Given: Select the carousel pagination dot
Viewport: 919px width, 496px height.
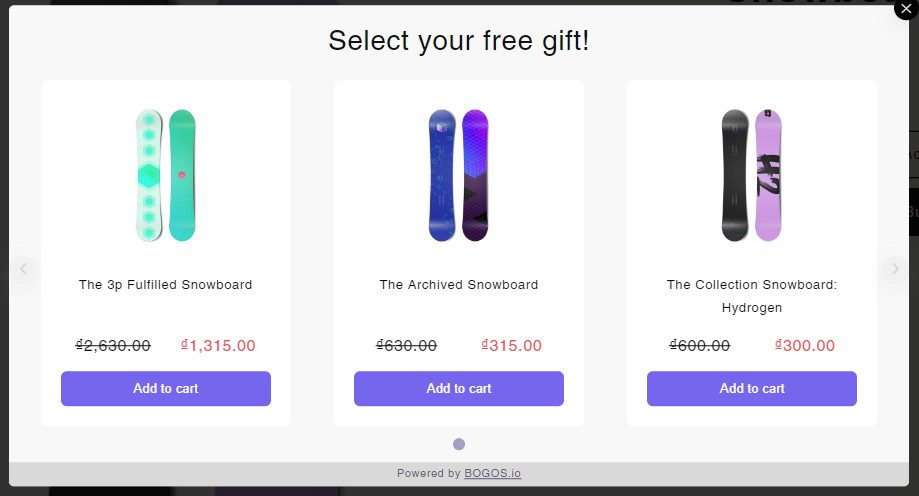Looking at the screenshot, I should [459, 444].
